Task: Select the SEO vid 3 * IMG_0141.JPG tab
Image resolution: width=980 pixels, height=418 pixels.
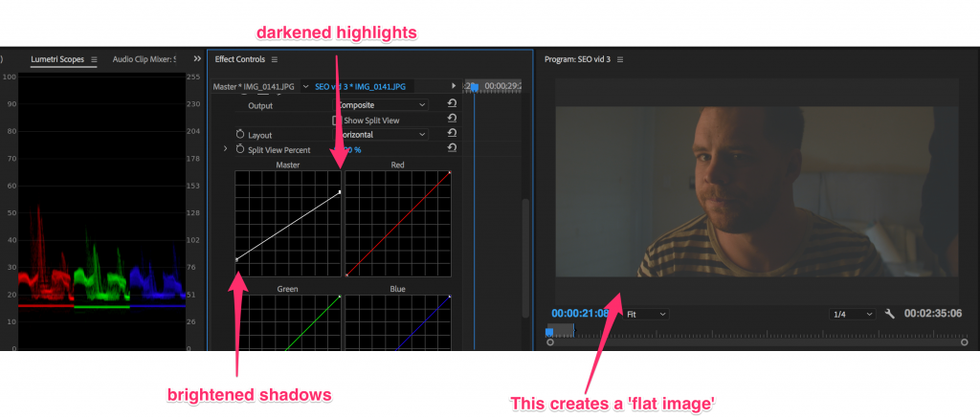Action: point(360,86)
